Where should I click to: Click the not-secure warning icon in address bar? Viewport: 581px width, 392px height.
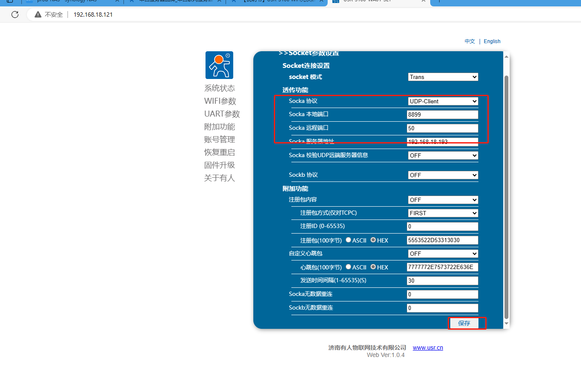(38, 15)
